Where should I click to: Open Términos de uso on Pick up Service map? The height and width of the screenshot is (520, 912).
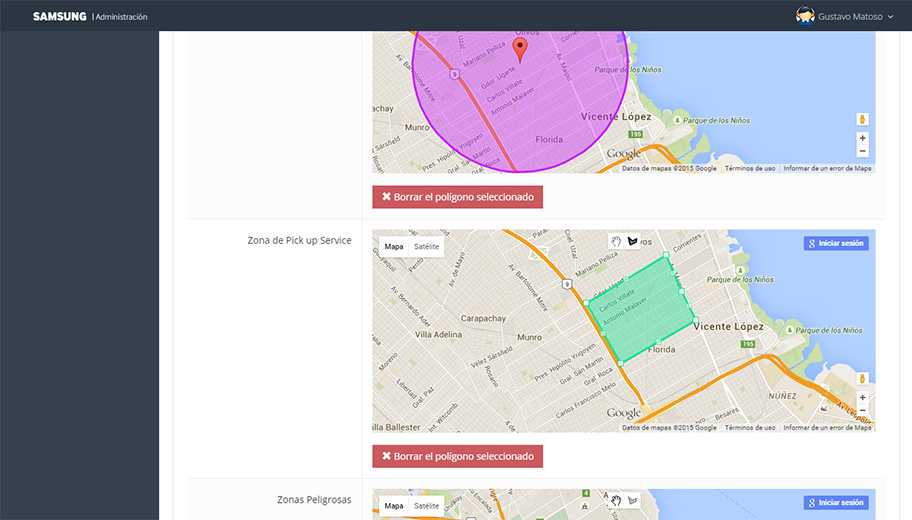tap(750, 428)
